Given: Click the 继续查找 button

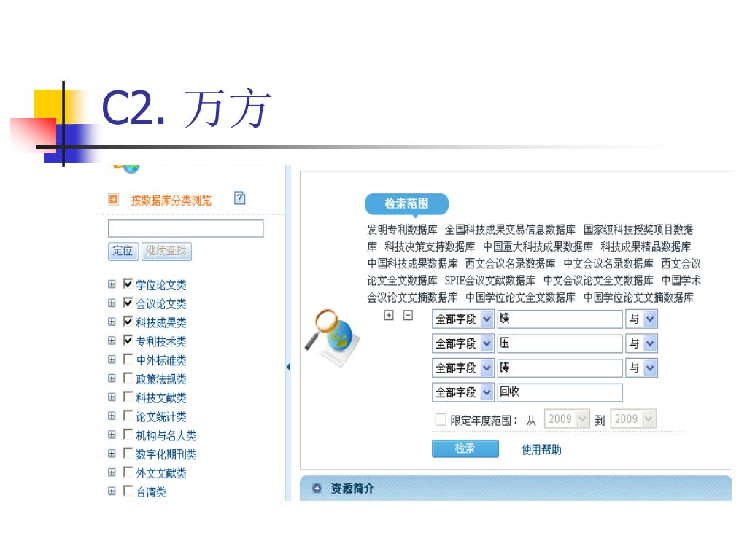Looking at the screenshot, I should tap(166, 251).
